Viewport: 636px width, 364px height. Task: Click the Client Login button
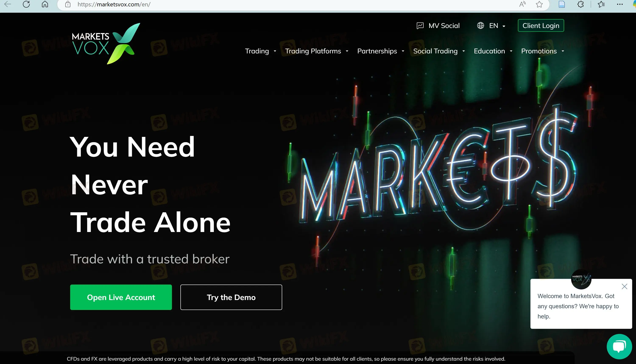[x=541, y=25]
